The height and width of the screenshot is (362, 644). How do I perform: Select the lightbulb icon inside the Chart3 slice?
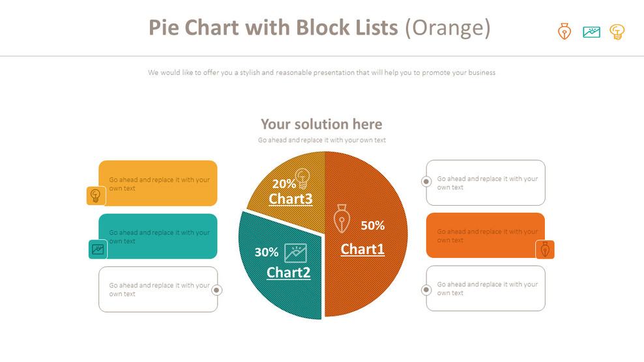(x=302, y=177)
